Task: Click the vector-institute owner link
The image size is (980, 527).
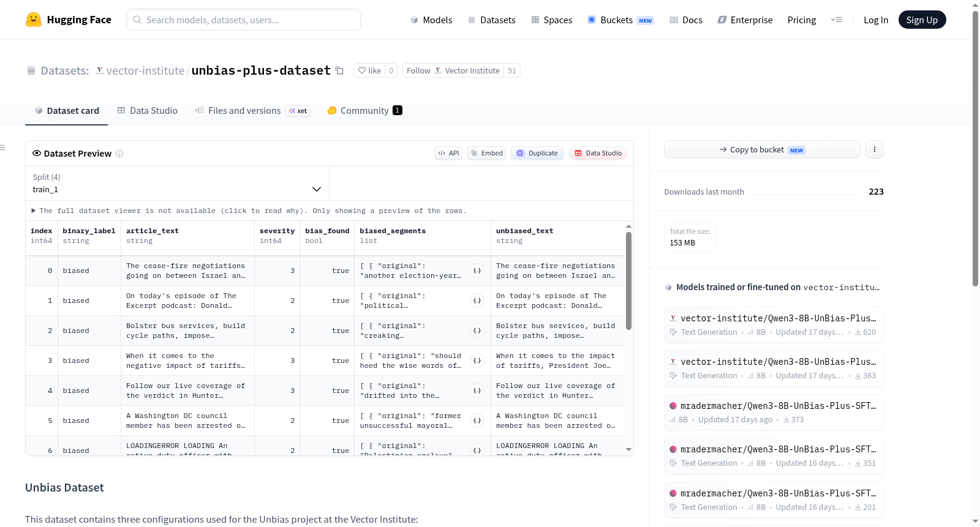Action: tap(145, 70)
